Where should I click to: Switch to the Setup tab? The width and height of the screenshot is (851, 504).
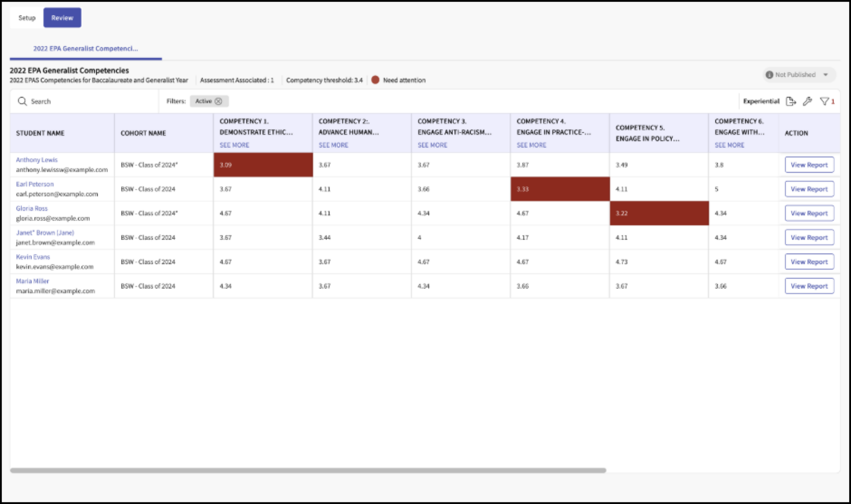click(x=27, y=18)
